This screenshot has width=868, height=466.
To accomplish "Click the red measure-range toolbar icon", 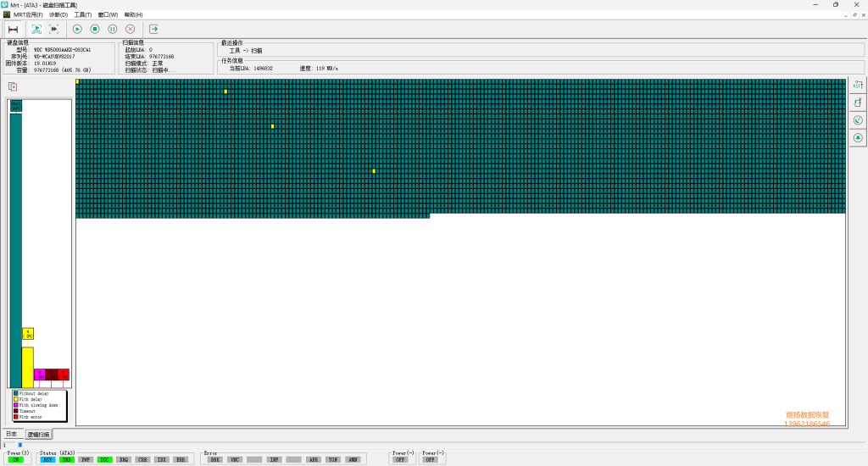I will 13,30.
